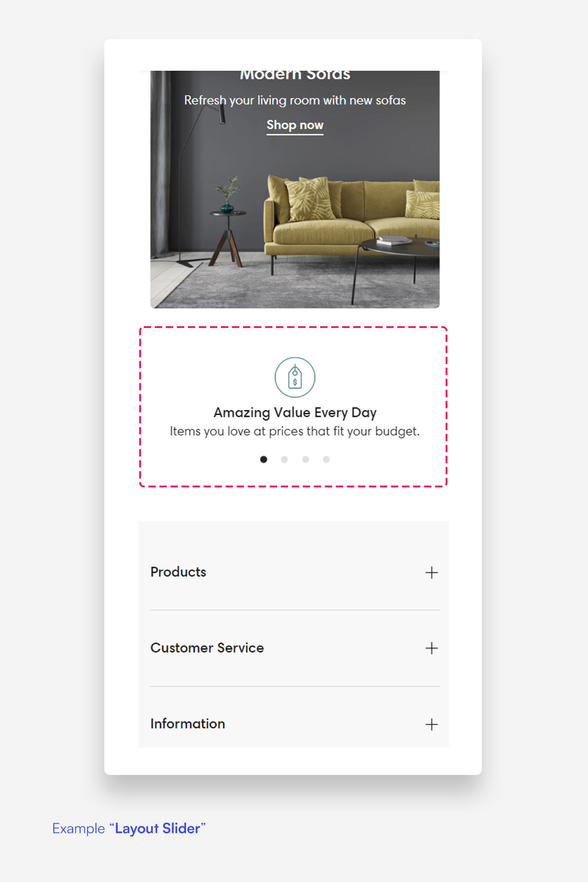Click the Items you love description text
This screenshot has height=882, width=588.
(x=295, y=431)
